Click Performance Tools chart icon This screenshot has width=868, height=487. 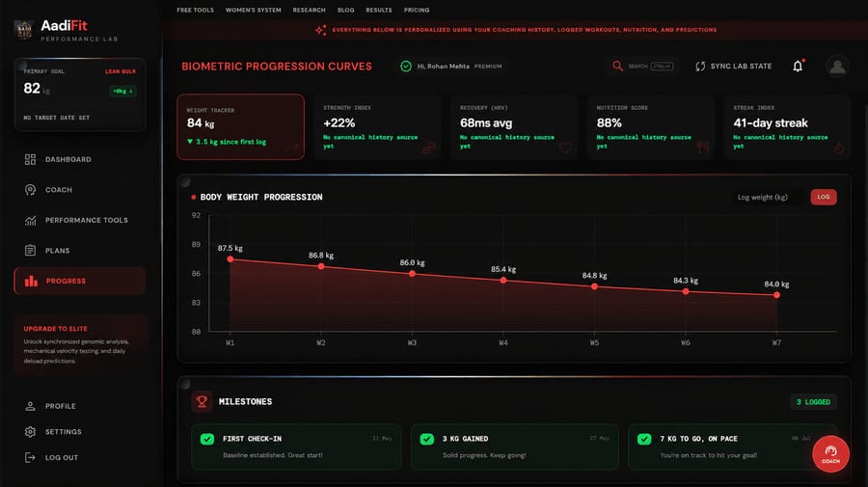[x=31, y=220]
